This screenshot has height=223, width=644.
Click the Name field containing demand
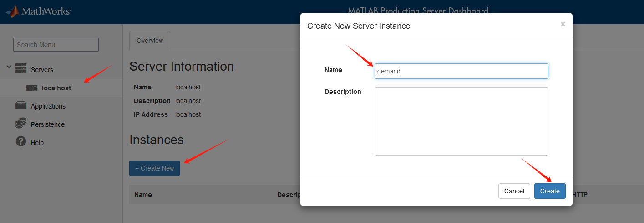coord(461,71)
